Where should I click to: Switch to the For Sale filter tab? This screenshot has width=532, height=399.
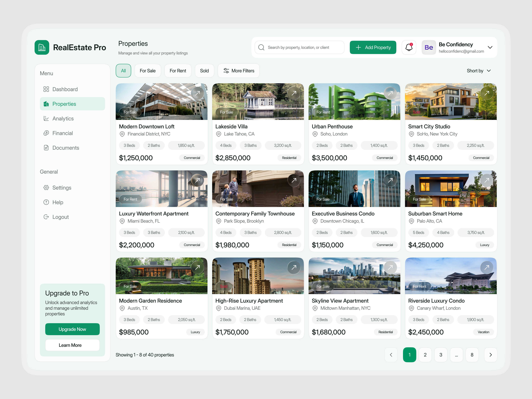pyautogui.click(x=148, y=70)
